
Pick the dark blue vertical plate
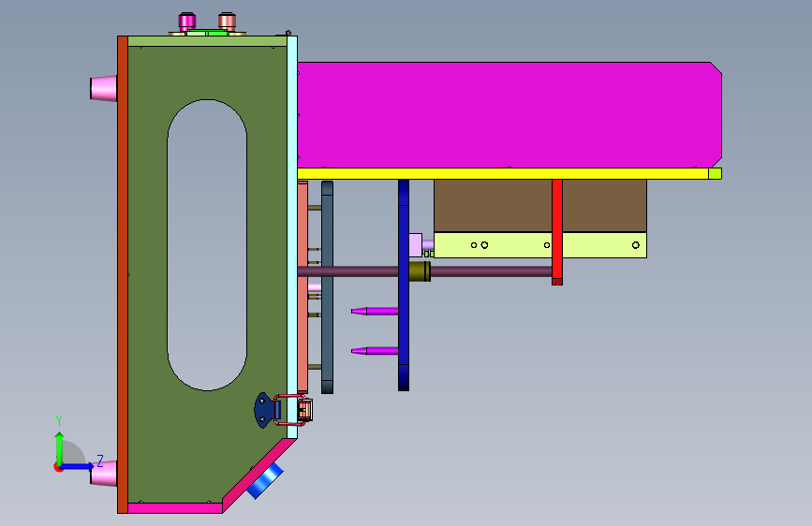pos(404,285)
